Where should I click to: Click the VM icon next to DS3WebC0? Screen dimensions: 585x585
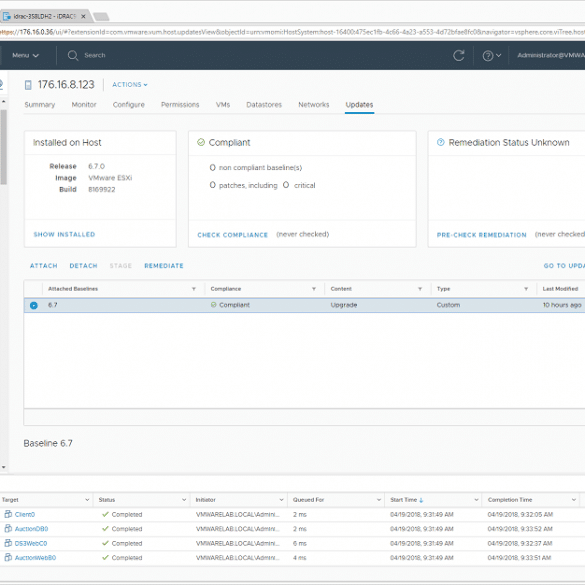point(8,543)
